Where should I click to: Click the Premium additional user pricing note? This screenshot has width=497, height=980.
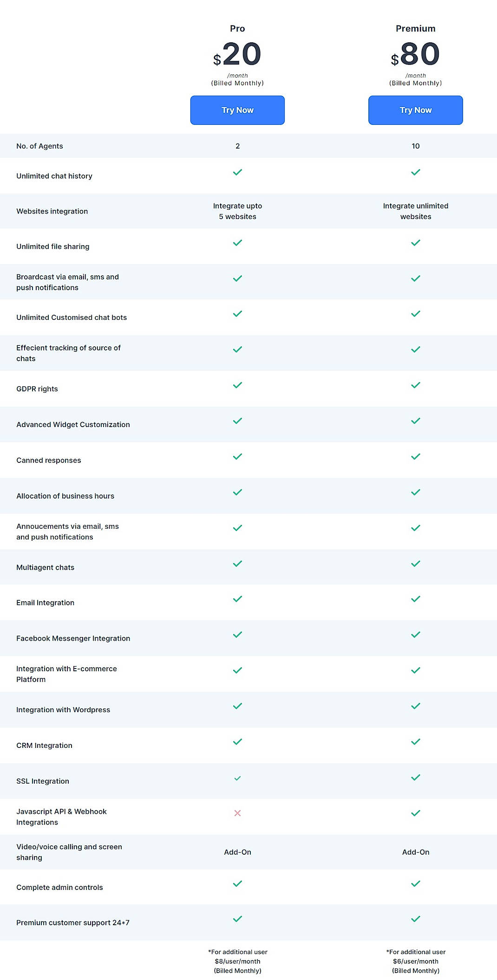[415, 961]
